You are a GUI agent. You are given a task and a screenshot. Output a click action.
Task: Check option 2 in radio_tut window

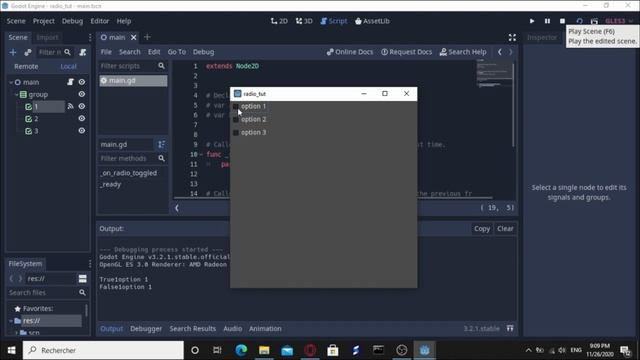pos(236,120)
